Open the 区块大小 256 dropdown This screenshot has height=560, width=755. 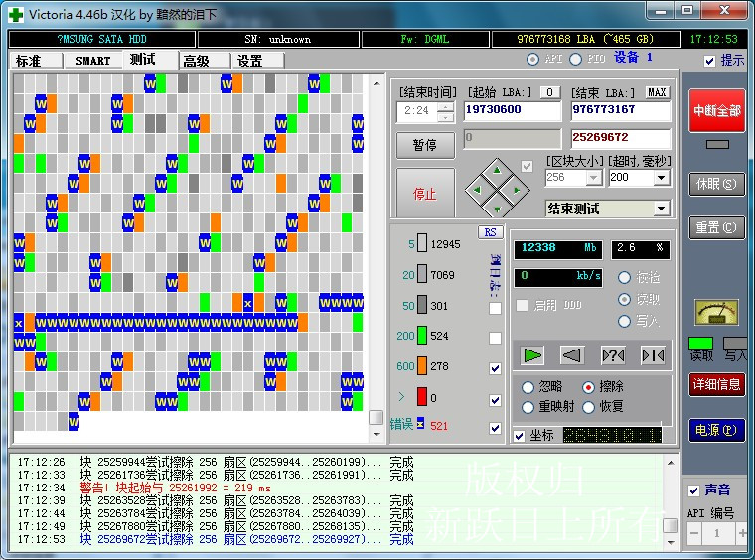[594, 178]
